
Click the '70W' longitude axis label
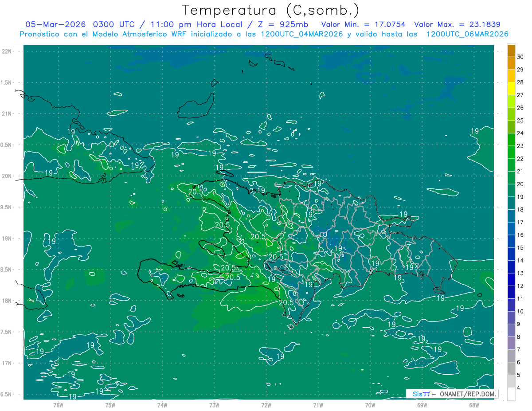click(370, 405)
